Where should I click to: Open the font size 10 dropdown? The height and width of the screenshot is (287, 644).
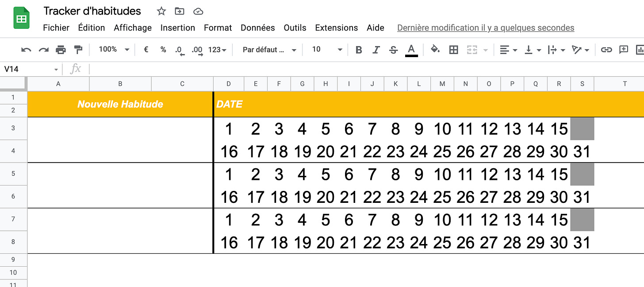(327, 50)
